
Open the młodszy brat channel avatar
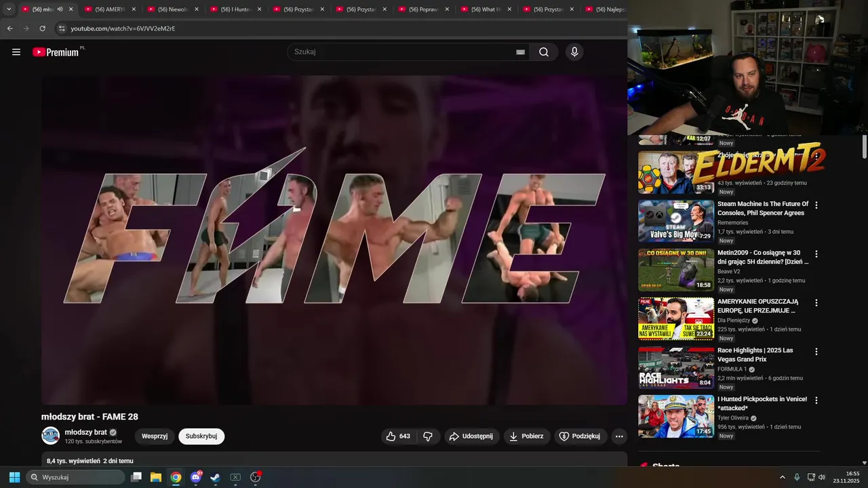(x=51, y=436)
